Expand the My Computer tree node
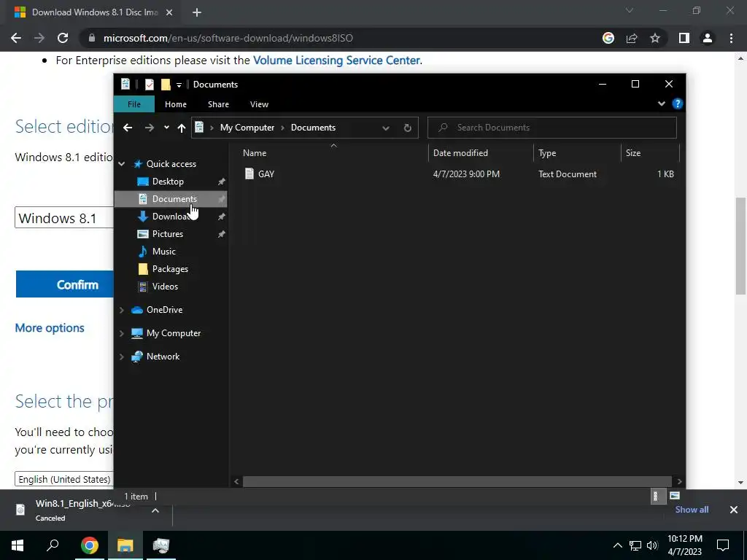The height and width of the screenshot is (560, 747). [x=122, y=333]
